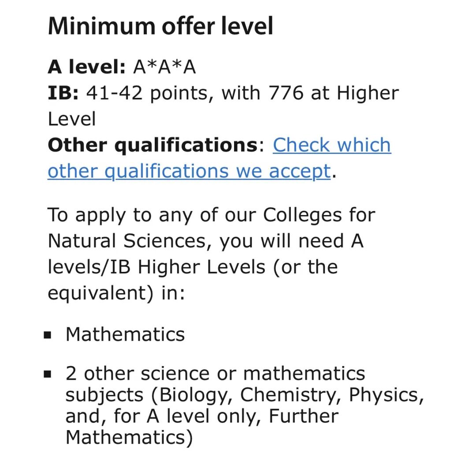Click the 'A*A*A' grade text
Image resolution: width=476 pixels, height=464 pixels.
pyautogui.click(x=164, y=67)
